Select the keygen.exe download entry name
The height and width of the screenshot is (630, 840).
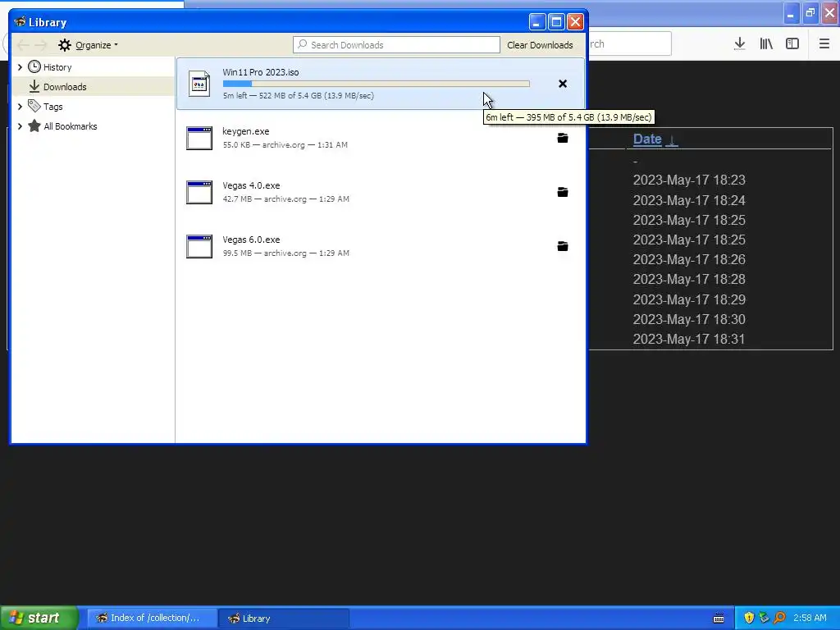pyautogui.click(x=246, y=131)
